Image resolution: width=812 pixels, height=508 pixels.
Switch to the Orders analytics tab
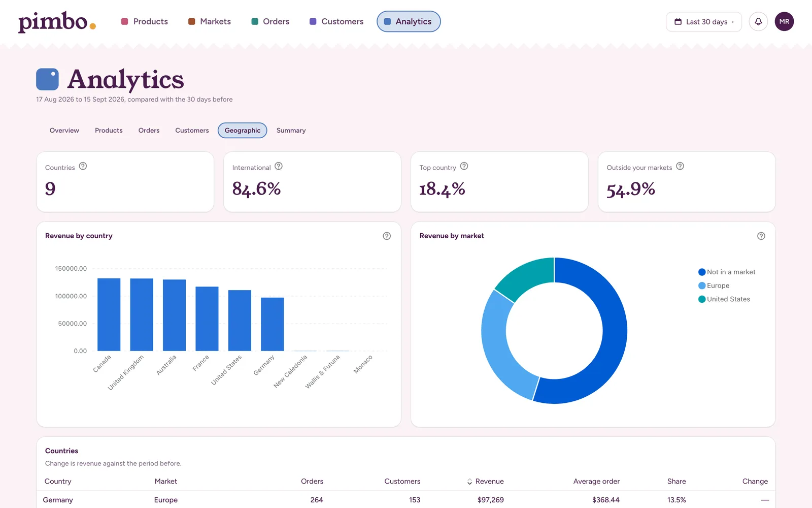(x=149, y=131)
